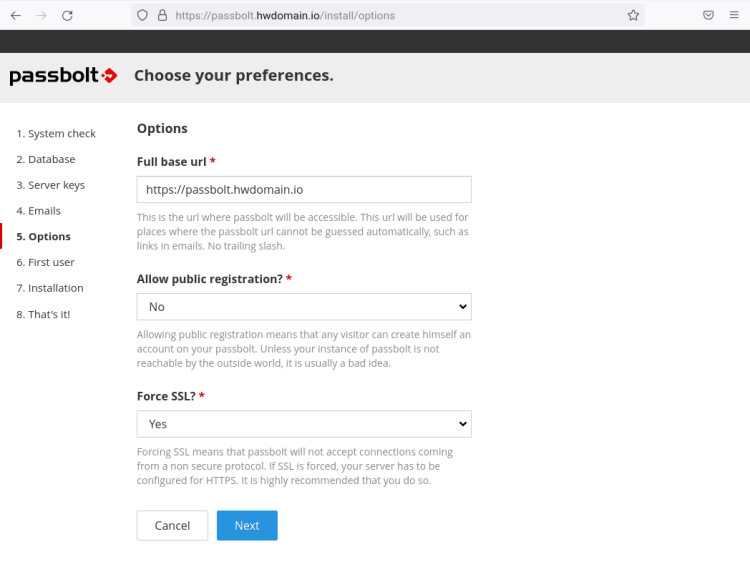Go to step 3. Server keys
750x567 pixels.
point(51,185)
